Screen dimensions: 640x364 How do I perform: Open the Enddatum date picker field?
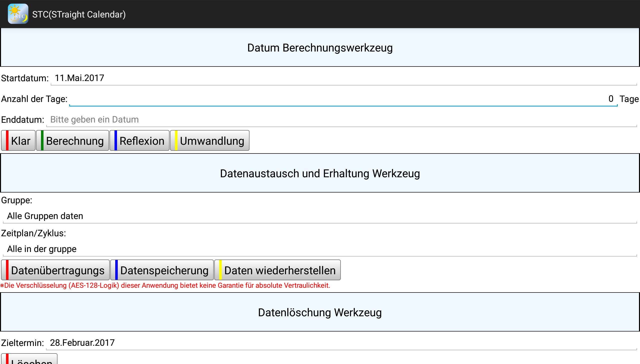[341, 120]
